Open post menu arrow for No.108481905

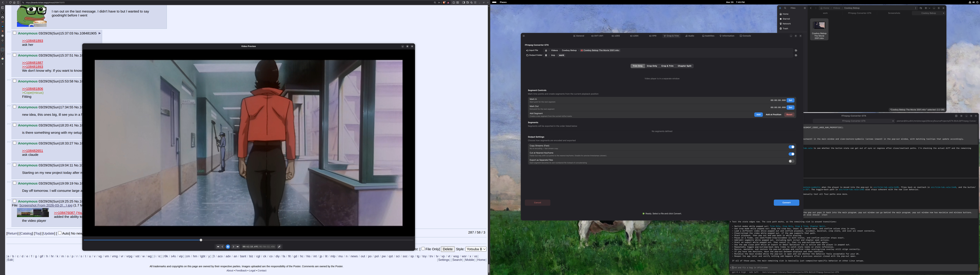click(x=100, y=33)
